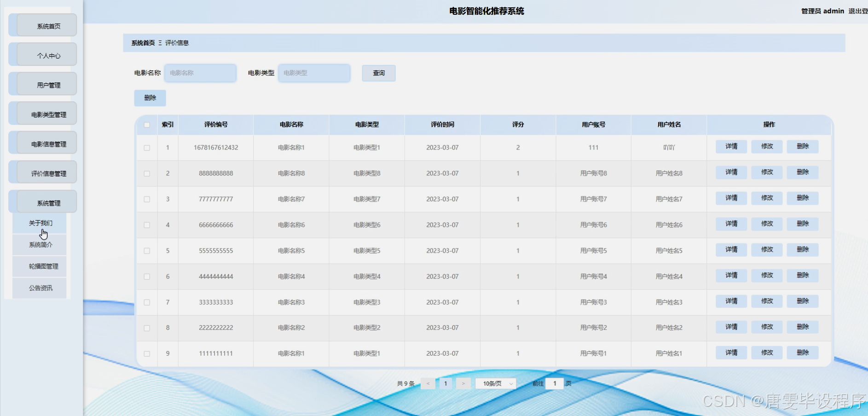Click the 评分 column header
This screenshot has width=868, height=416.
(518, 124)
